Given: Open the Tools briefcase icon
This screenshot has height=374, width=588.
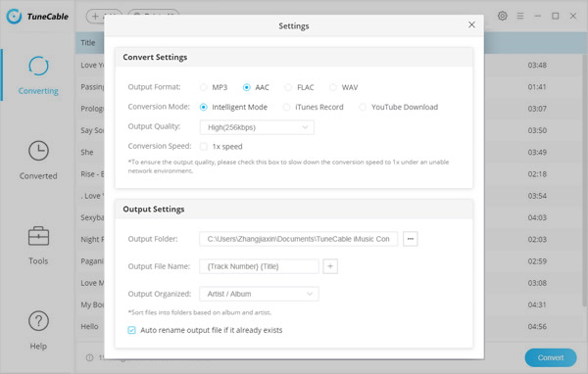Looking at the screenshot, I should [x=38, y=236].
